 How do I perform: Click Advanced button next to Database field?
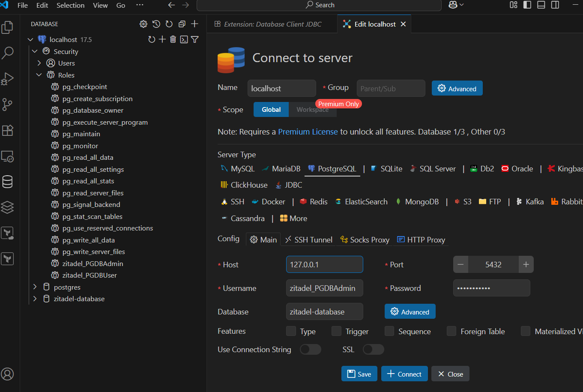click(410, 312)
